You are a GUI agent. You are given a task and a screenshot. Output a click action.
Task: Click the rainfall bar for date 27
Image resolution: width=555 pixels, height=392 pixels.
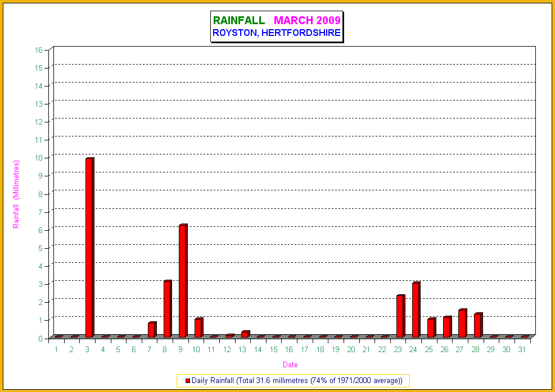point(463,323)
